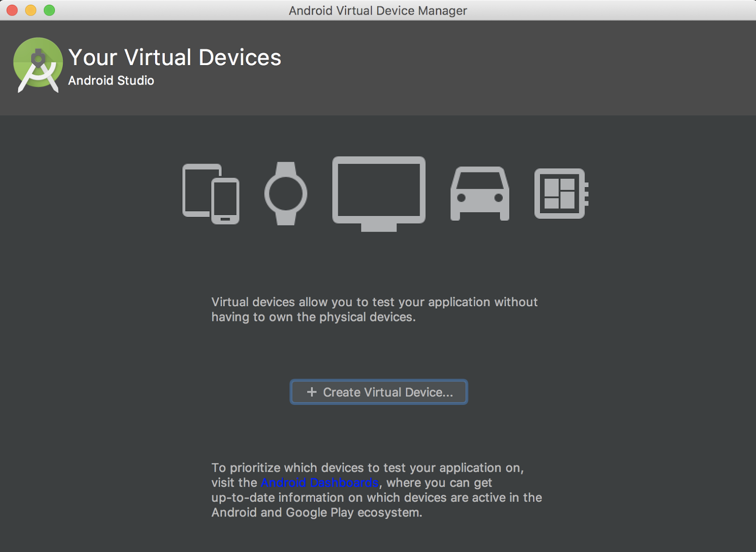Click the Your Virtual Devices heading

[175, 57]
